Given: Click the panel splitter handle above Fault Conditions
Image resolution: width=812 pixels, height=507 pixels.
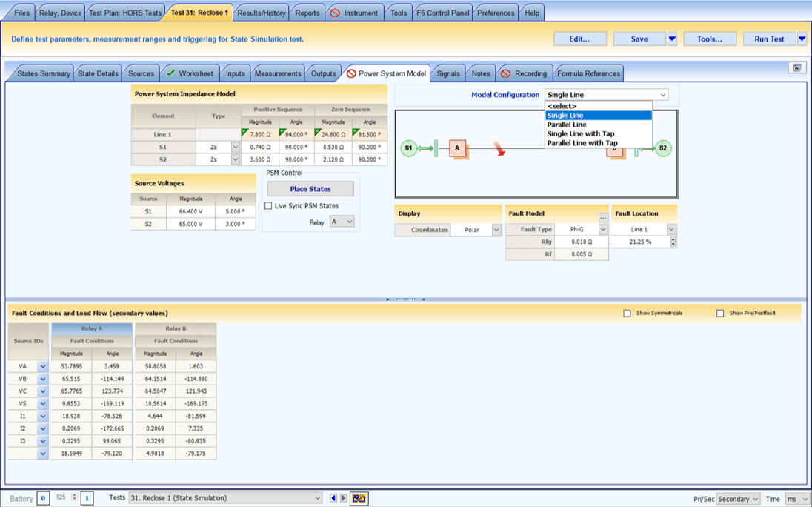Looking at the screenshot, I should click(406, 299).
